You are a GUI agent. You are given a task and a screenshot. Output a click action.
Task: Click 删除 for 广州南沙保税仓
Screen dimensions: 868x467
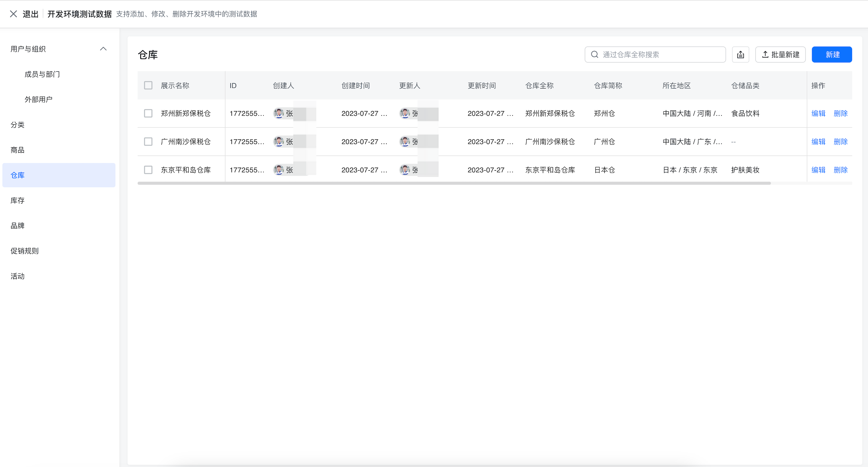(840, 141)
